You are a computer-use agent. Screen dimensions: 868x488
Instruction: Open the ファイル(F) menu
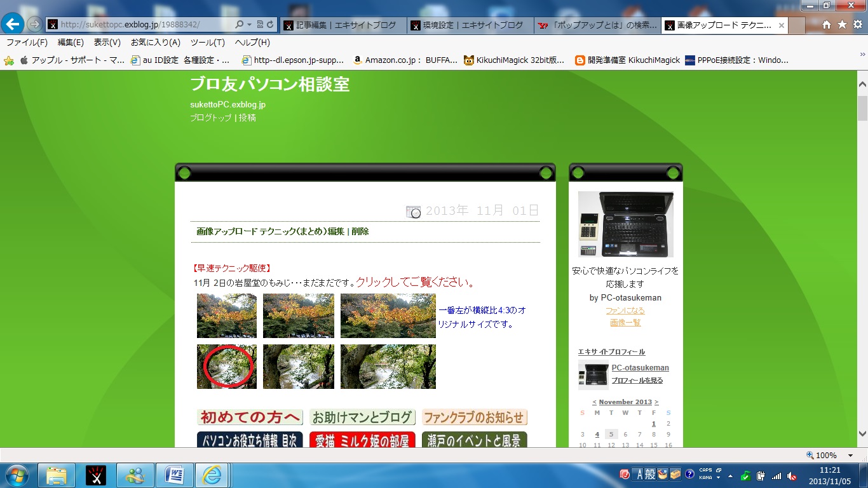27,43
